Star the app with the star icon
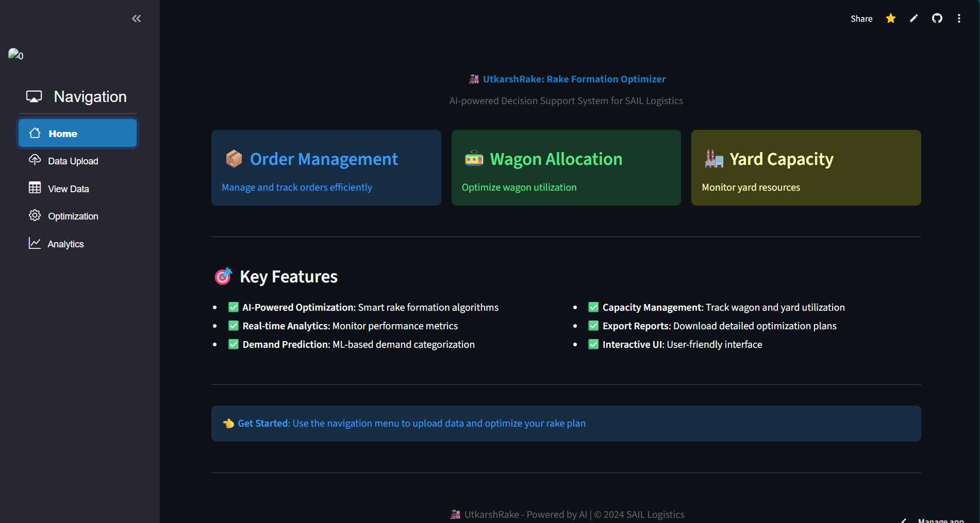The width and height of the screenshot is (980, 523). pos(891,19)
